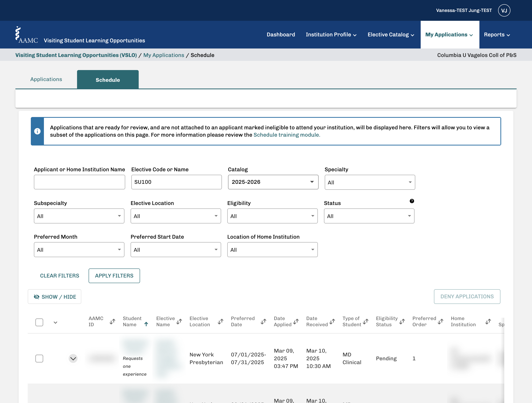Sort by Date Applied column
This screenshot has height=403, width=532.
pos(296,321)
